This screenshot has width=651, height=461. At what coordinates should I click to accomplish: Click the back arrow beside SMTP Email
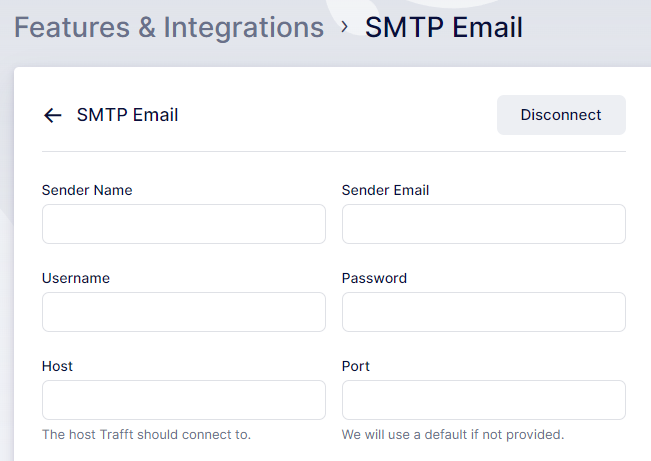click(x=53, y=115)
